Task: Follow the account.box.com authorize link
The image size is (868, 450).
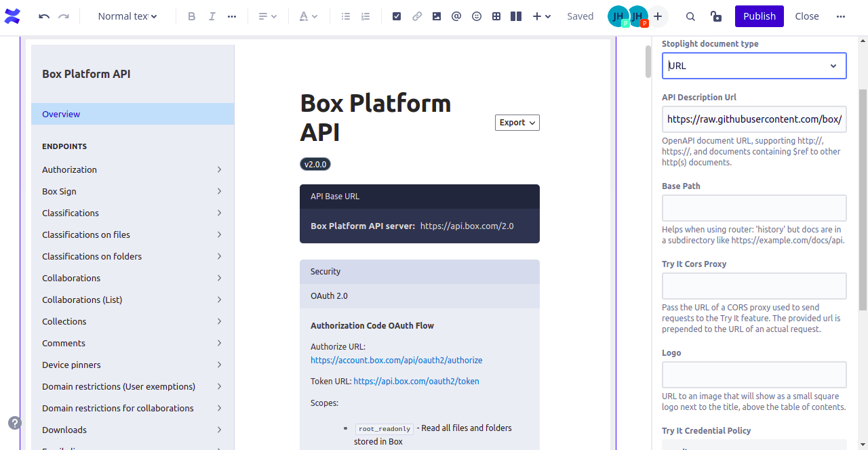Action: coord(397,360)
